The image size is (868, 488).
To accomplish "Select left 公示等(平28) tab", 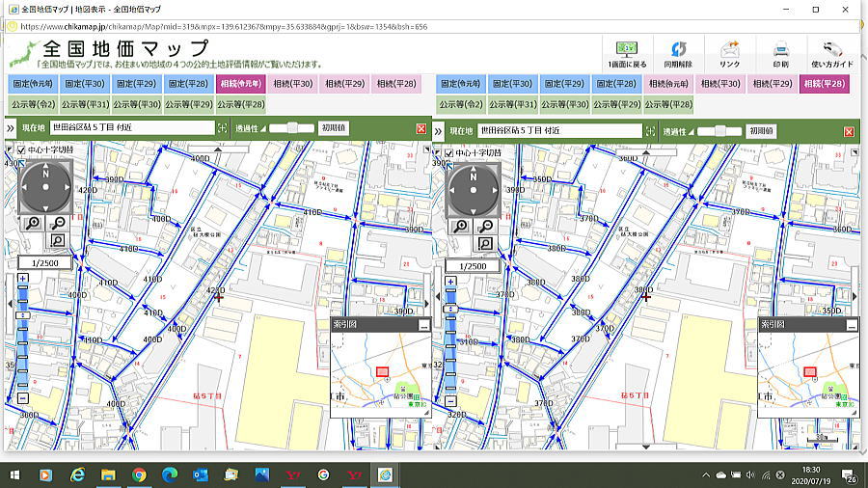I will click(241, 104).
